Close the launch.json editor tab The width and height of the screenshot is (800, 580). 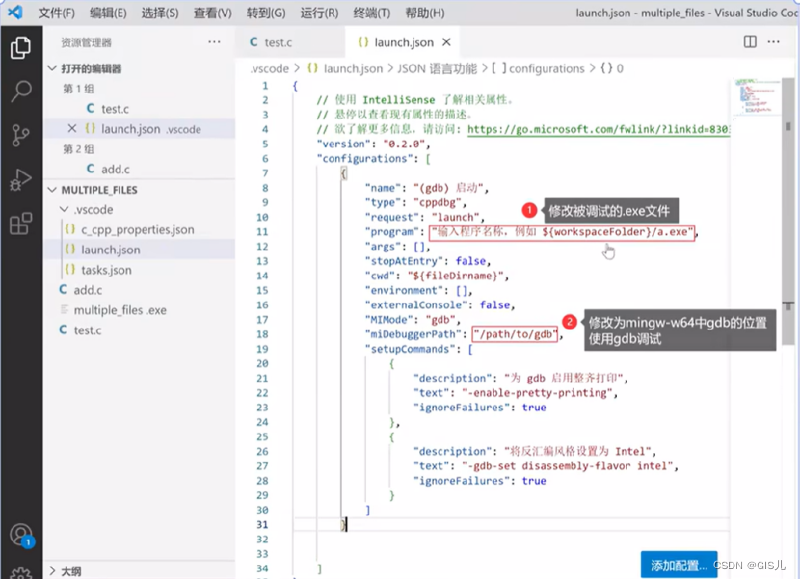(446, 42)
